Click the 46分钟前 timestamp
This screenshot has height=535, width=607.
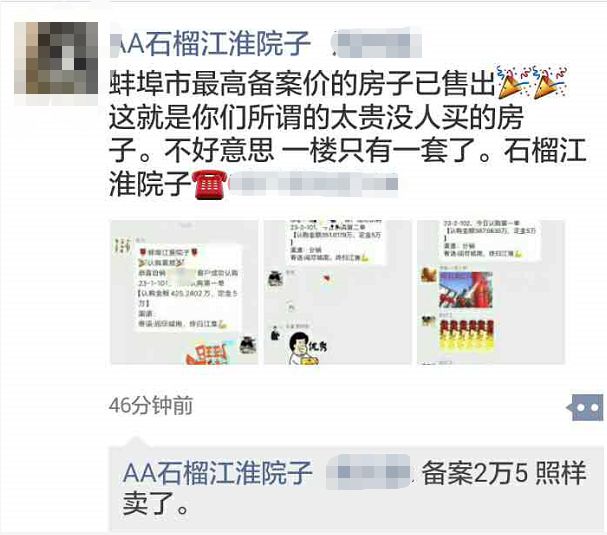pos(151,406)
